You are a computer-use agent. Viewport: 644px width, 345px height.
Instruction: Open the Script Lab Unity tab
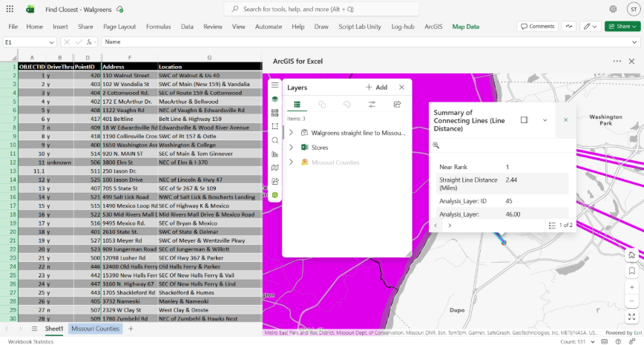pos(360,26)
